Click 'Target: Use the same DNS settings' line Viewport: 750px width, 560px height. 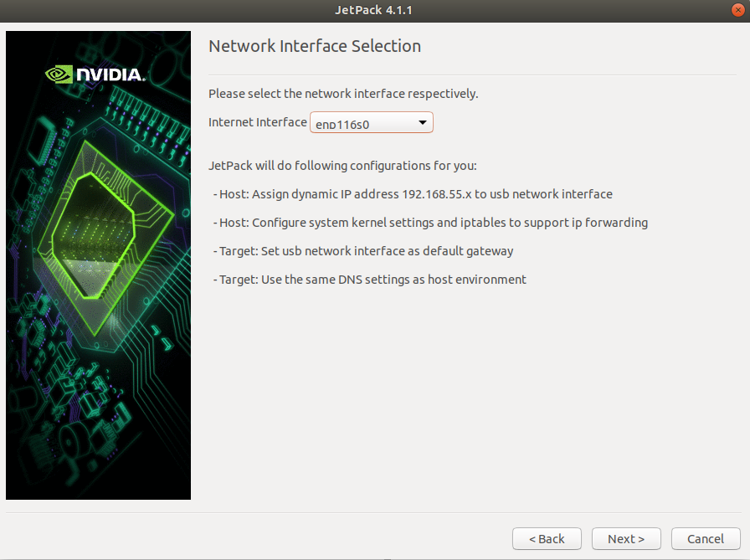pyautogui.click(x=370, y=280)
